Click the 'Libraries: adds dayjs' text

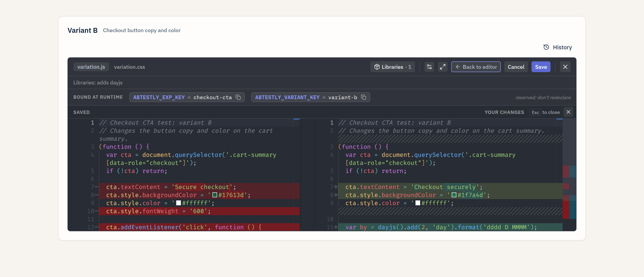[98, 83]
